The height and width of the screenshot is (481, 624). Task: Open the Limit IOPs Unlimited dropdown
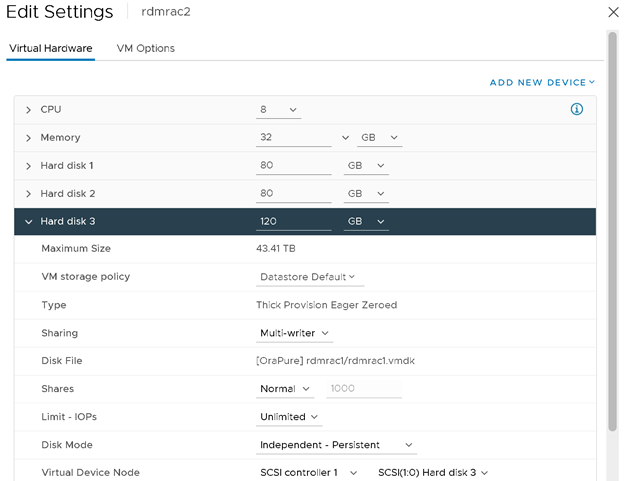pyautogui.click(x=290, y=416)
